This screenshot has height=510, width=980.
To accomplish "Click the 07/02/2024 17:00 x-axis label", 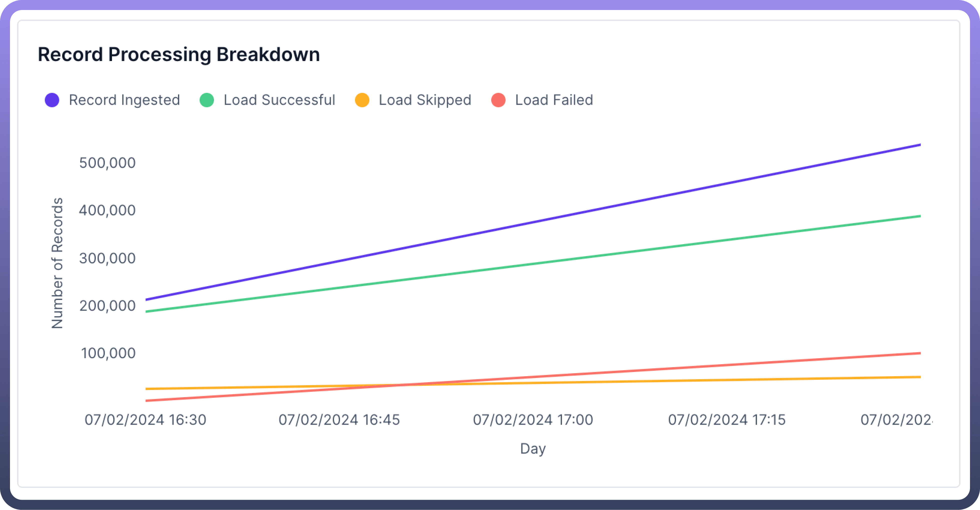I will click(x=533, y=420).
